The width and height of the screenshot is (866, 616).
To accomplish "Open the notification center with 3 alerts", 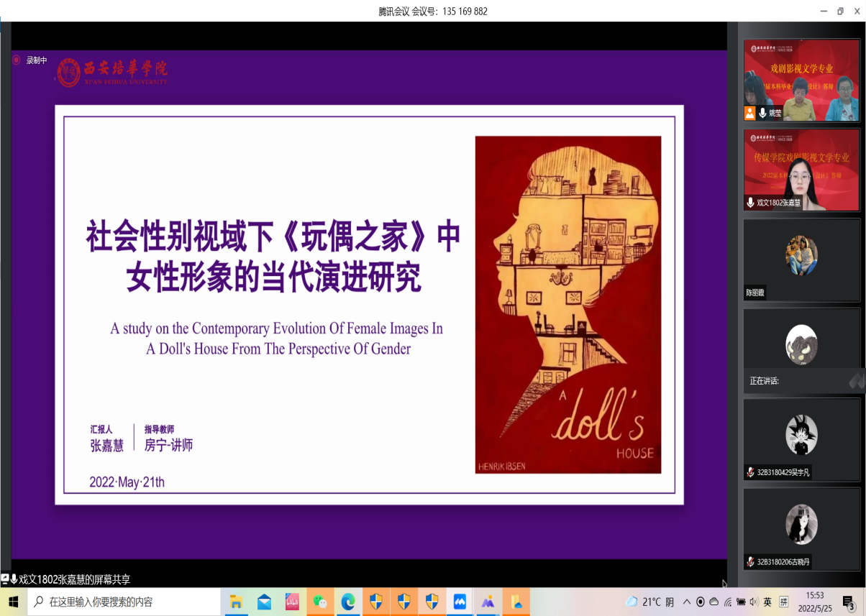I will 849,602.
